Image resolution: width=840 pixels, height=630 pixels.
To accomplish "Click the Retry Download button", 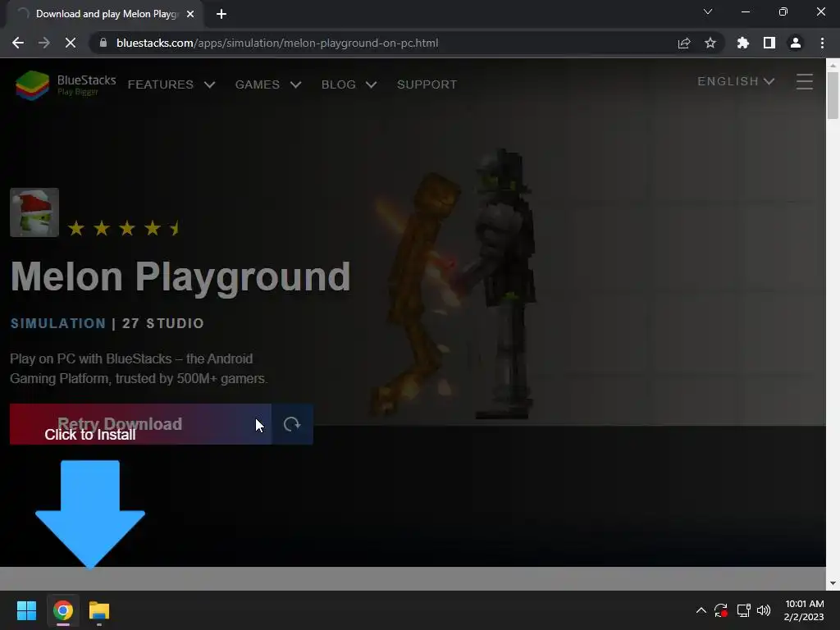I will tap(140, 424).
